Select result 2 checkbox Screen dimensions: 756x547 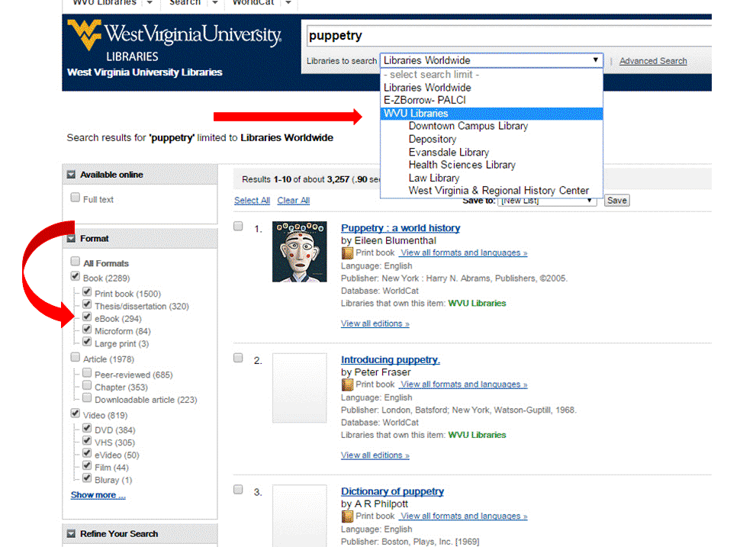[238, 358]
